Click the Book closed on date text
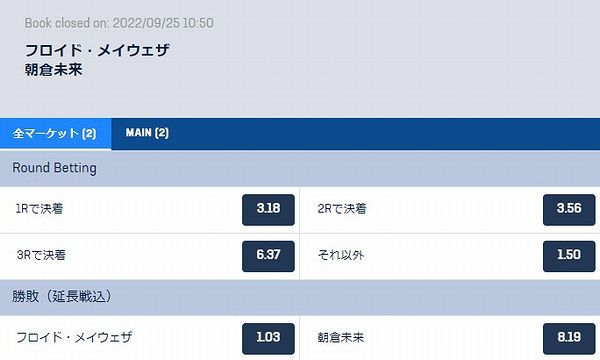 click(119, 23)
